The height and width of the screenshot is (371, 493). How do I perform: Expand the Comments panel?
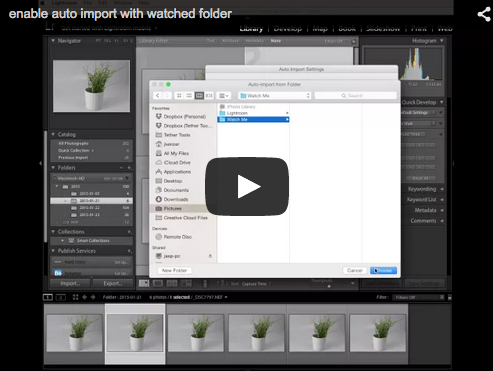pos(442,221)
